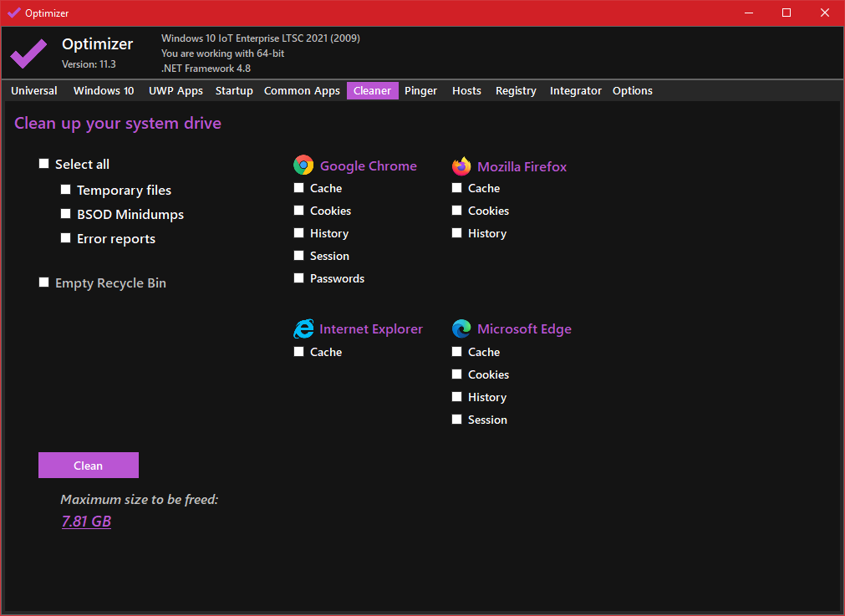Click the Microsoft Edge icon

pyautogui.click(x=461, y=328)
